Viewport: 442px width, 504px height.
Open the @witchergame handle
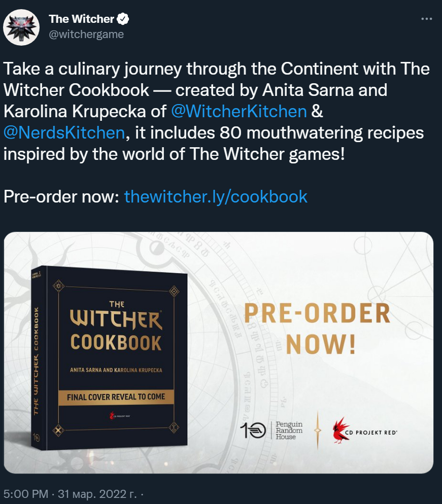(86, 34)
